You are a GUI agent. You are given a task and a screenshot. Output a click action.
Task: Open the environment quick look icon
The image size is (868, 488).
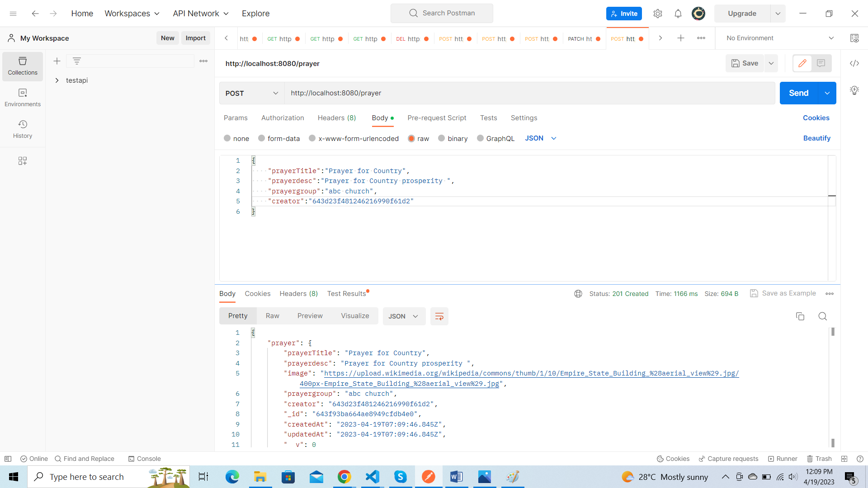(x=854, y=38)
